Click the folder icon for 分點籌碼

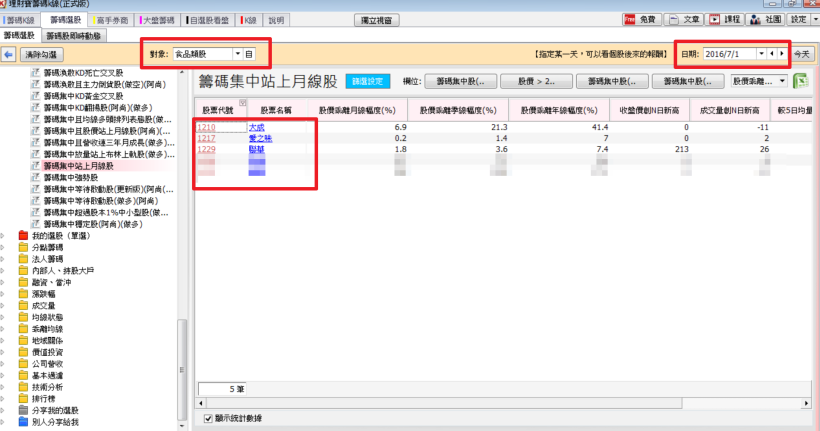(23, 247)
